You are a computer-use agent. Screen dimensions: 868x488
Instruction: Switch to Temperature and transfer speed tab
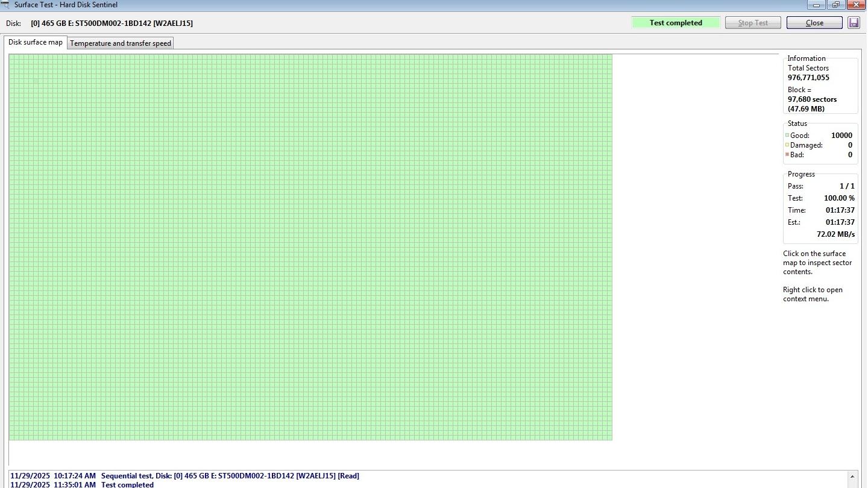click(121, 43)
